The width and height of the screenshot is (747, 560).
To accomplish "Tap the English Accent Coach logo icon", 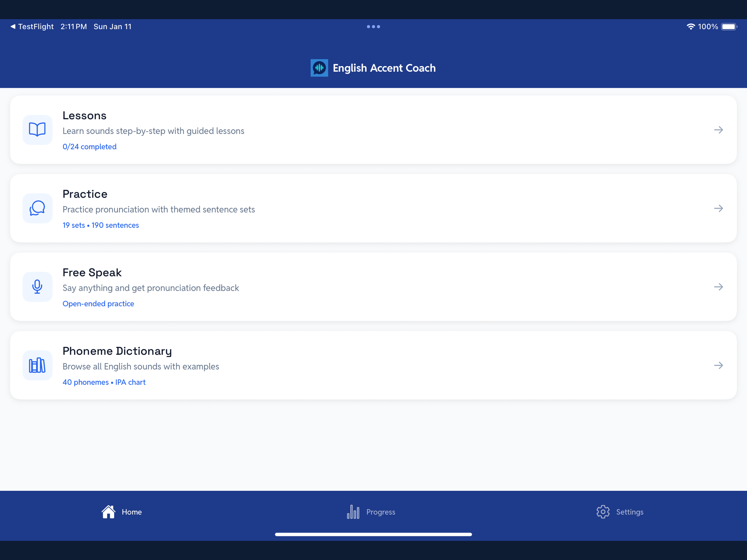I will [x=319, y=68].
